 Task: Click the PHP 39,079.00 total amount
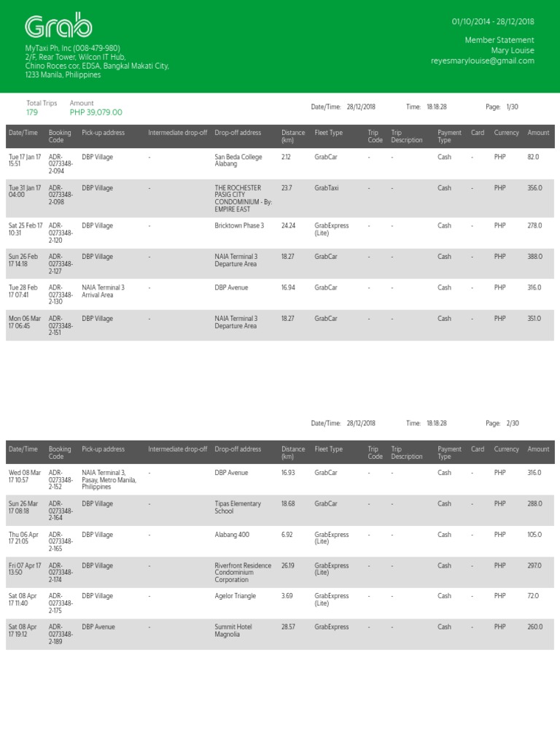click(96, 112)
